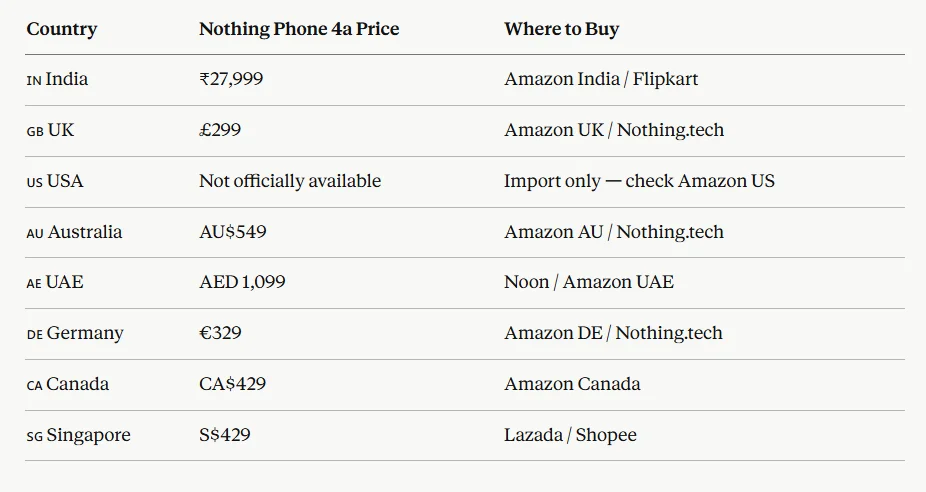The height and width of the screenshot is (492, 926).
Task: Click the Import only — check Amazon US text
Action: 639,181
